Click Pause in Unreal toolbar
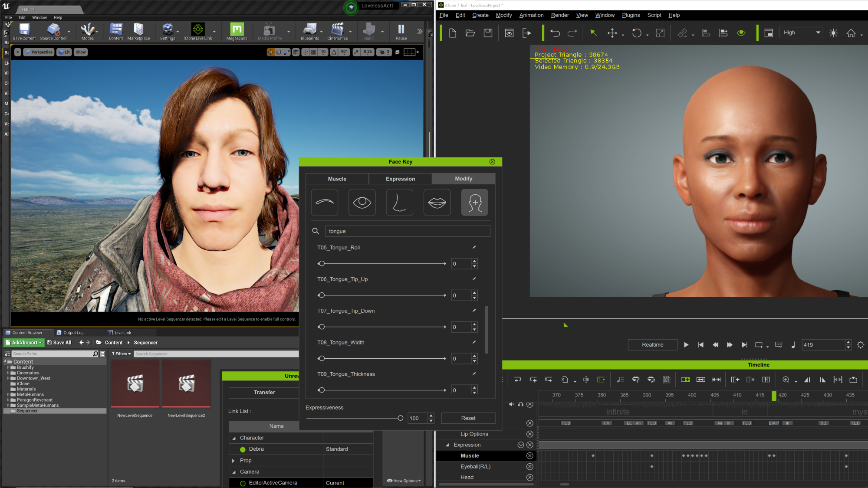 (401, 32)
